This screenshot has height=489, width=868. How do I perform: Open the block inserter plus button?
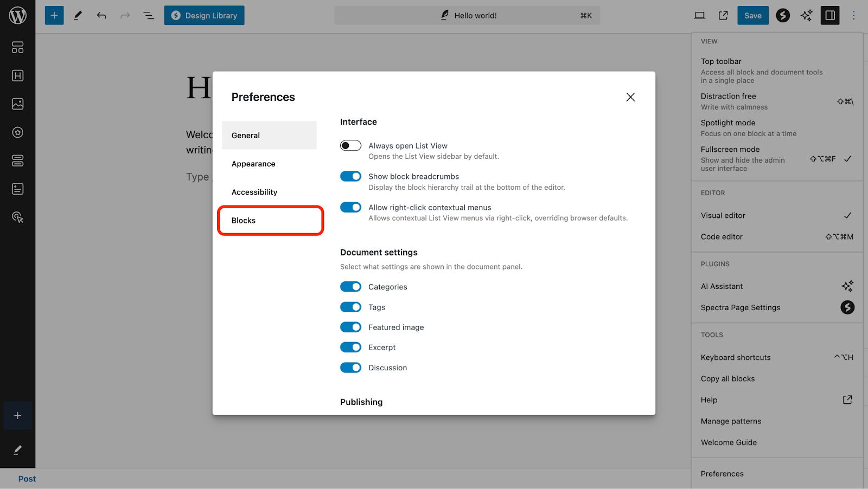54,15
